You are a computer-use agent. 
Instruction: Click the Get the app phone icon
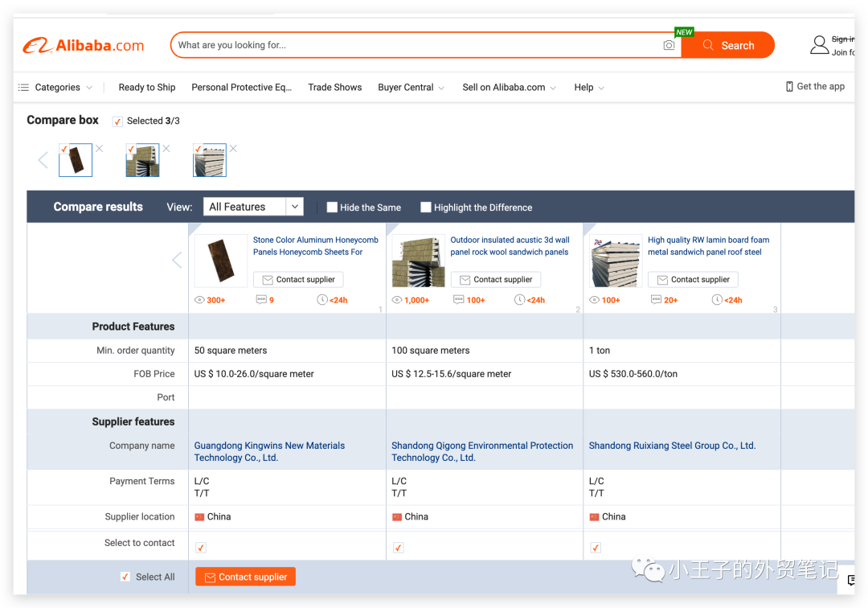coord(789,87)
